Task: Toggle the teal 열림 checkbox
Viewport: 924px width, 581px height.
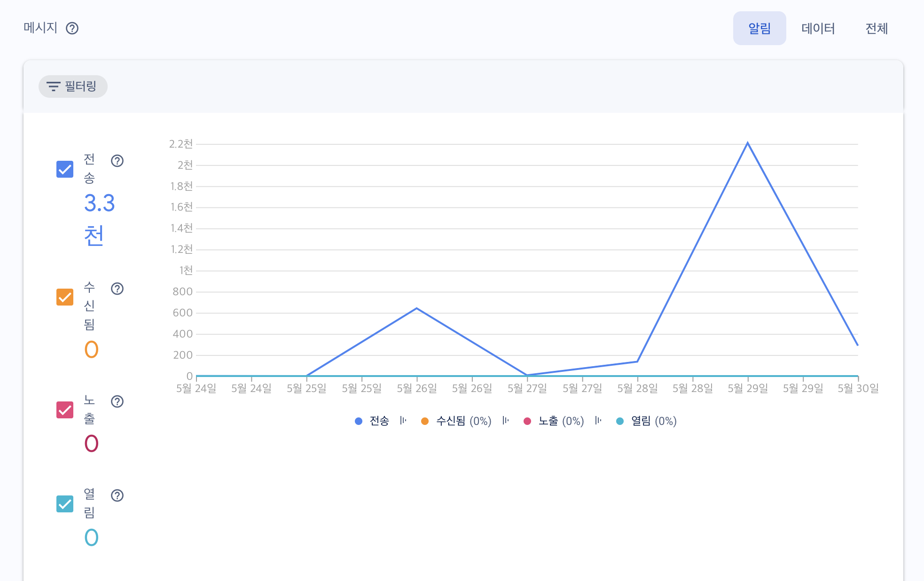Action: (x=65, y=504)
